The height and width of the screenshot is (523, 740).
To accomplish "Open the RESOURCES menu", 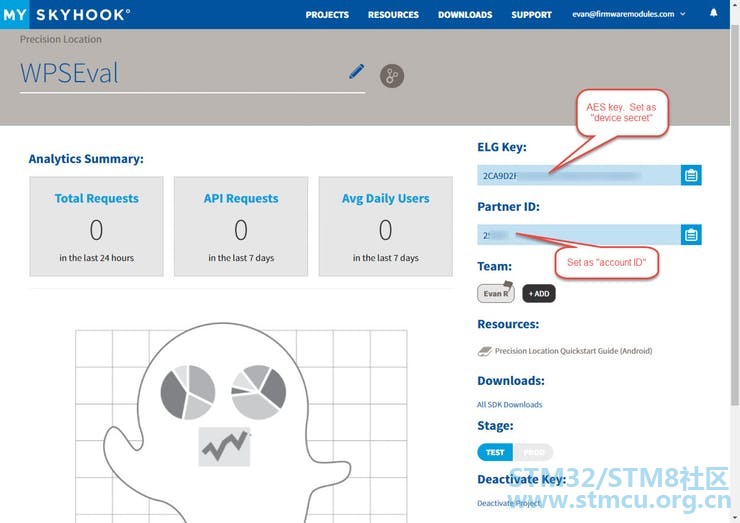I will point(393,15).
